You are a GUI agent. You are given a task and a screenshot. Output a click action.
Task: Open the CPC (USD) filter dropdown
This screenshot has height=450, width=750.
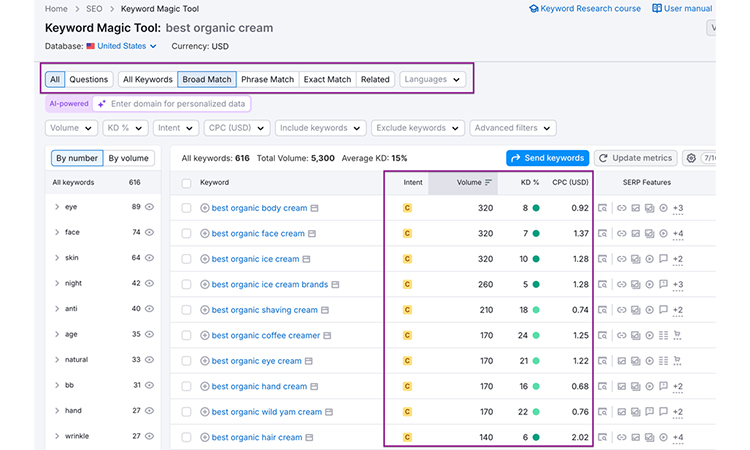[x=237, y=128]
